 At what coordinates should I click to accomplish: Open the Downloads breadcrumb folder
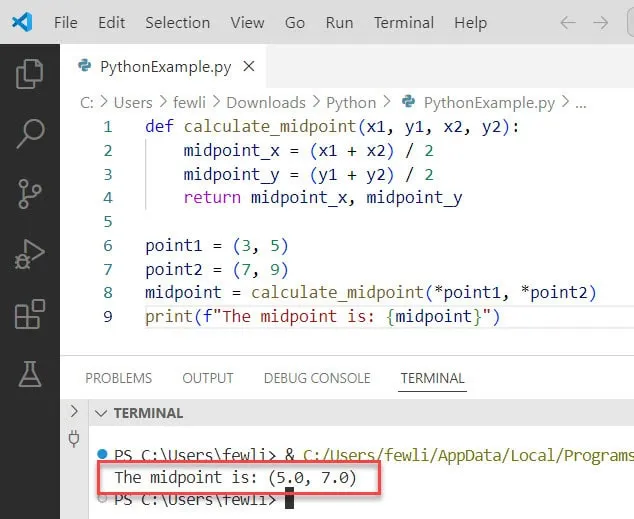(265, 102)
